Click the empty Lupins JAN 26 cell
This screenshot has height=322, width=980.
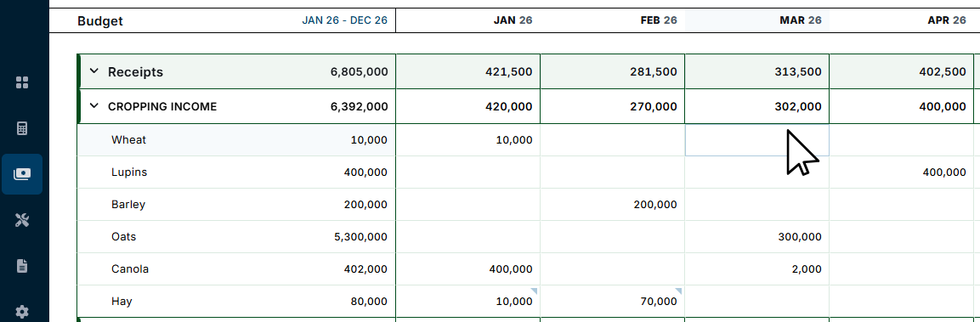click(x=468, y=172)
